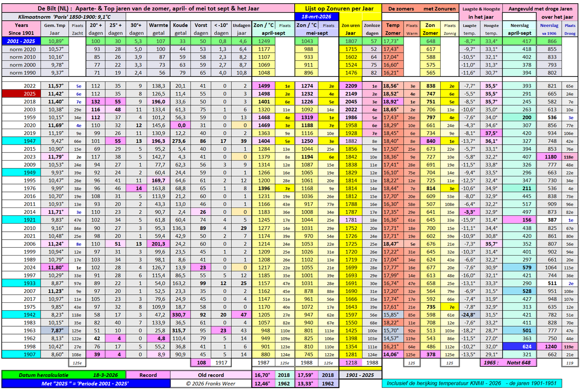Click the blue '18-mrt-2026' date cell
Viewport: 582px width, 392px height.
point(316,17)
